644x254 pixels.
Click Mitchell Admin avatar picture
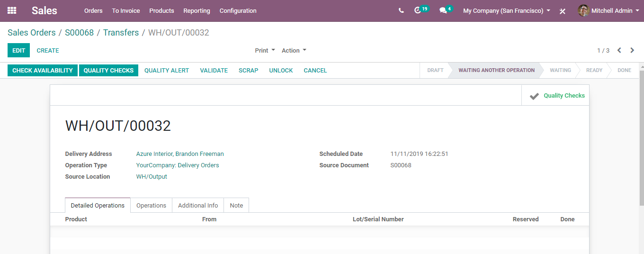tap(583, 10)
